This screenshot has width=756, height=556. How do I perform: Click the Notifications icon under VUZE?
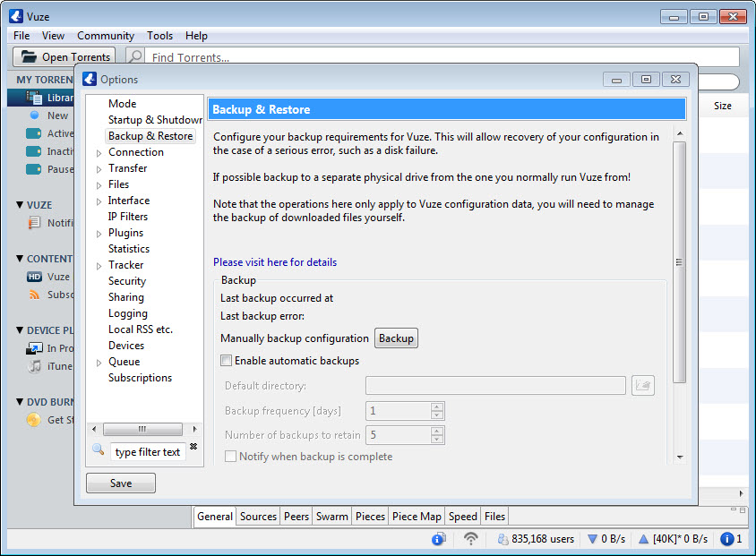coord(34,223)
